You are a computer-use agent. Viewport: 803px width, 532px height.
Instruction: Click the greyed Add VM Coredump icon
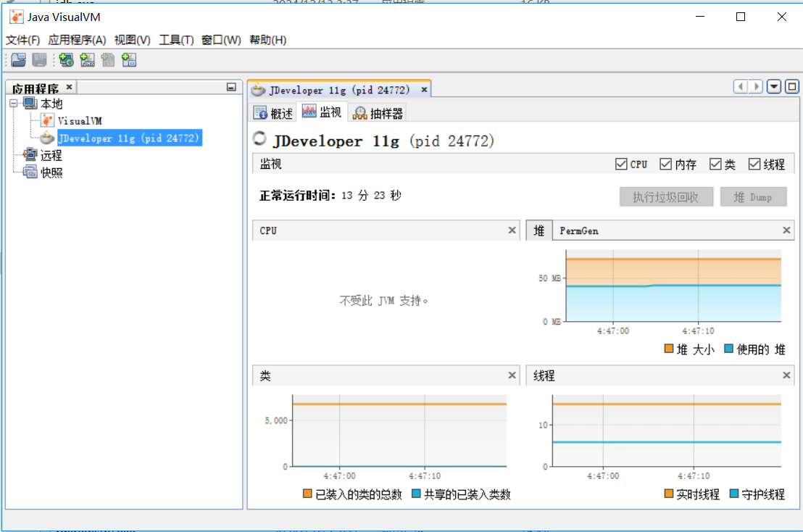107,60
